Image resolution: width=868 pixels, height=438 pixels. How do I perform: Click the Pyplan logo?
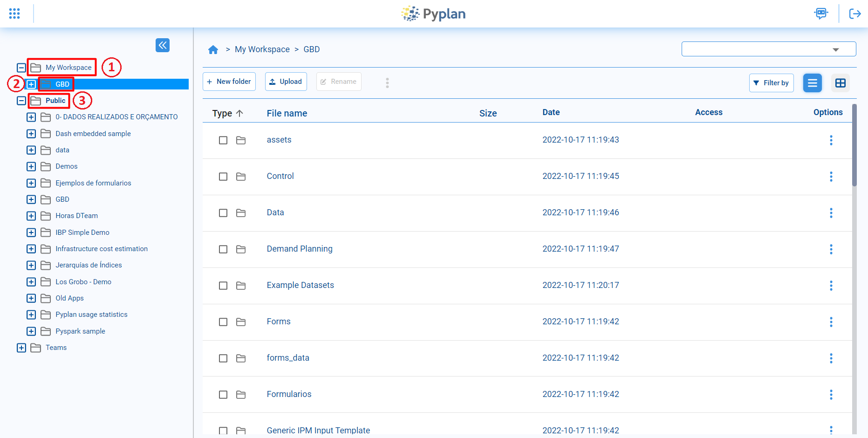(x=433, y=14)
